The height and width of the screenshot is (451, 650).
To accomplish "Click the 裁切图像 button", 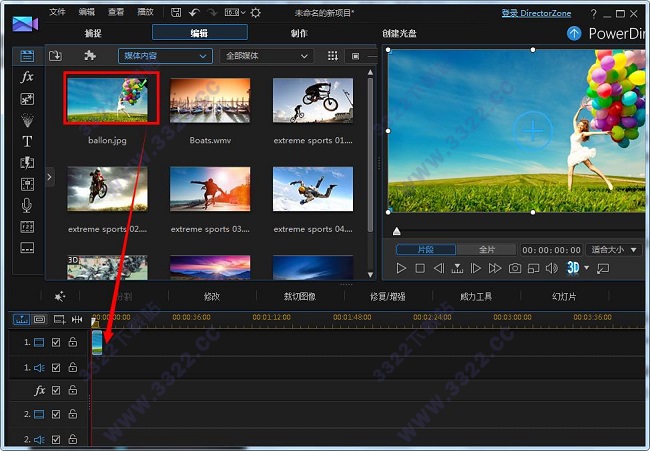I will pos(300,296).
